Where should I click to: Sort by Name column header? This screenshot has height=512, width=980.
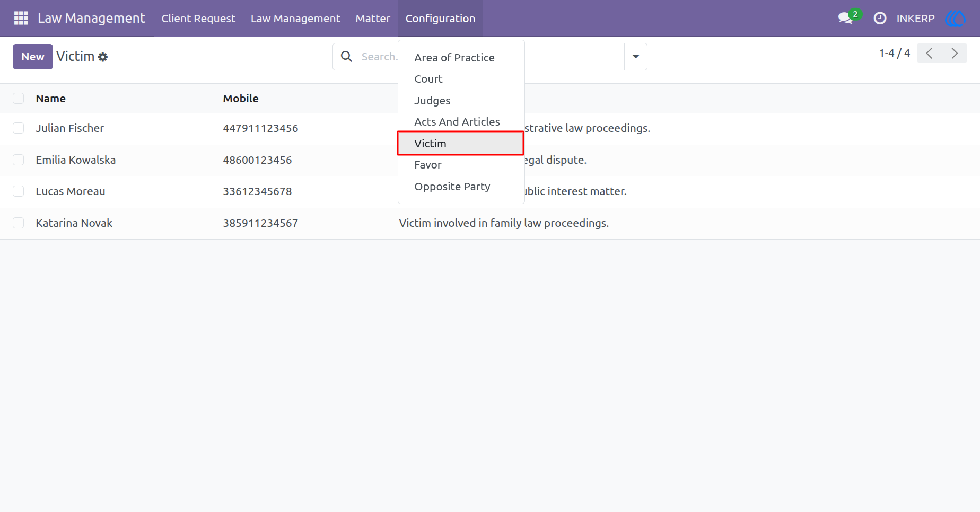click(51, 99)
